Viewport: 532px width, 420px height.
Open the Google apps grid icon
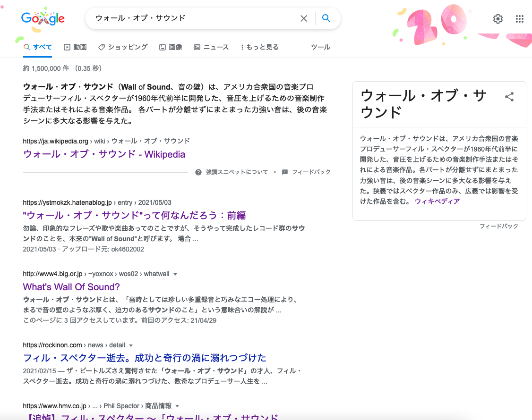coord(519,19)
